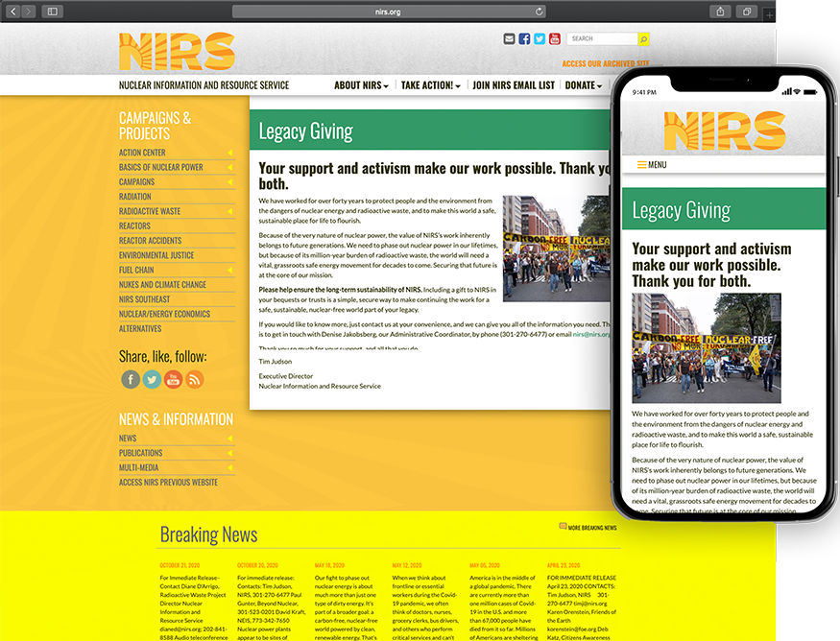Expand the NEWS sidebar arrow
The height and width of the screenshot is (641, 840).
tap(229, 438)
